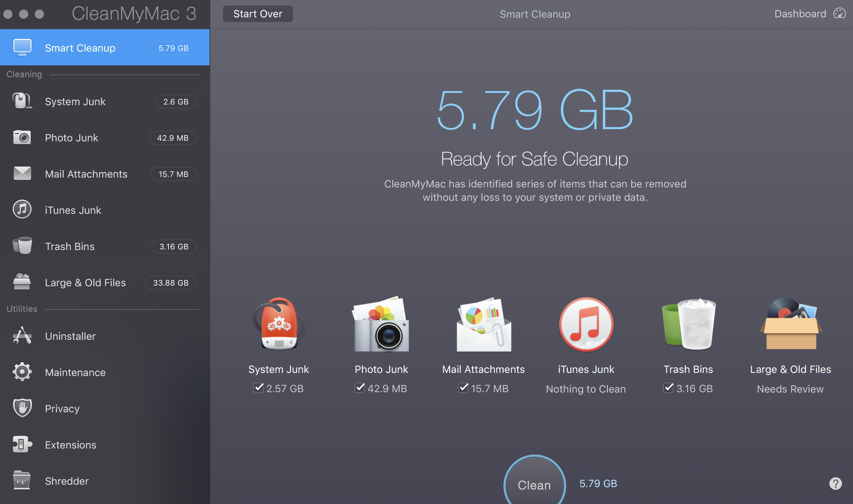Click the 3.16 GB Trash Bins badge
Screen dimensions: 853x504
[174, 246]
